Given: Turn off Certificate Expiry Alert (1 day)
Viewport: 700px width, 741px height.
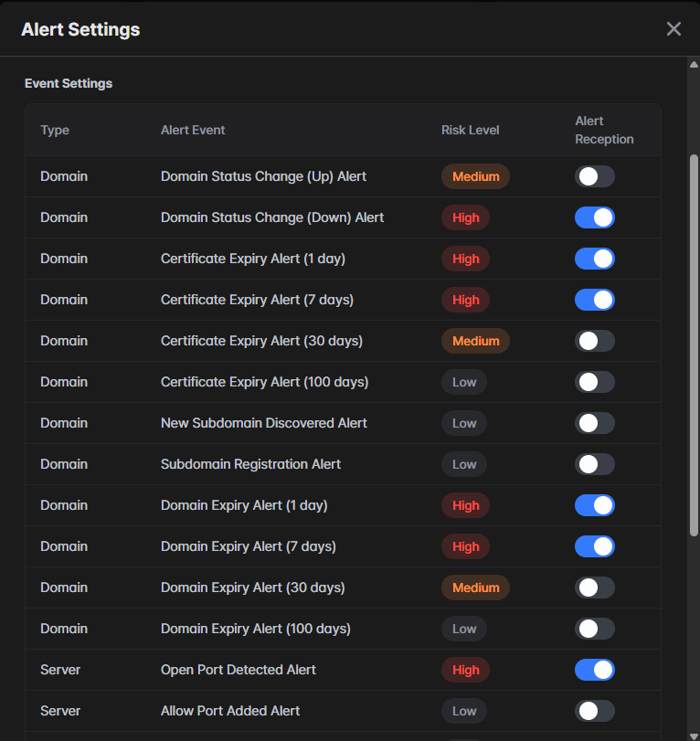Looking at the screenshot, I should coord(594,259).
